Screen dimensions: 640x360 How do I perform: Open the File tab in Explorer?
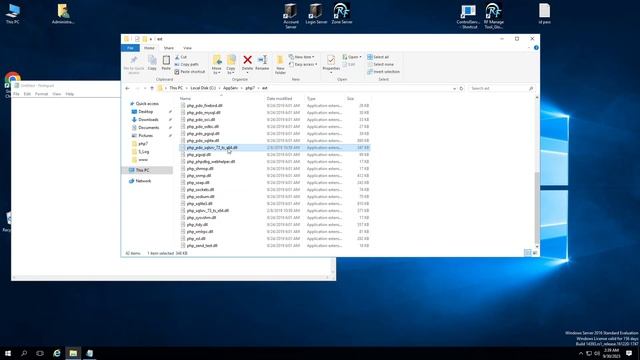pos(131,48)
